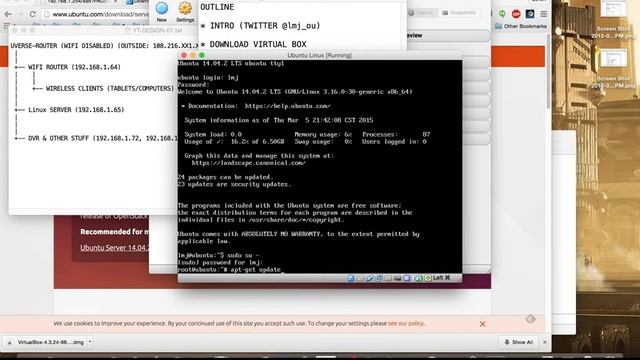Switch to VirtualBox Snapshots tab
Viewport: 640px width, 360px height.
point(460,13)
